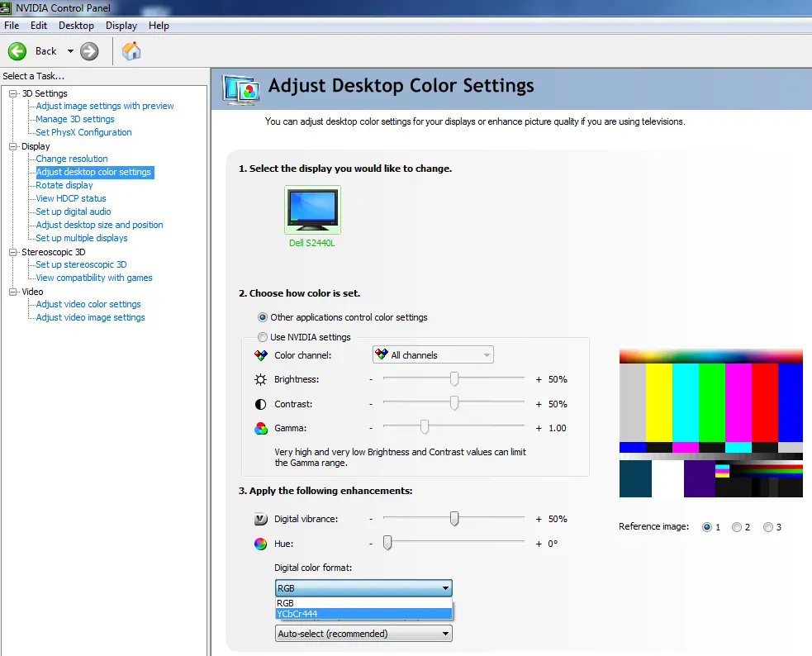Open the Help menu

tap(159, 26)
